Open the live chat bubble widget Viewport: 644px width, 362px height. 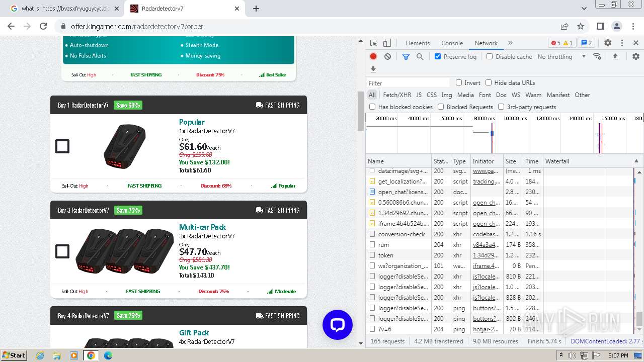click(338, 325)
